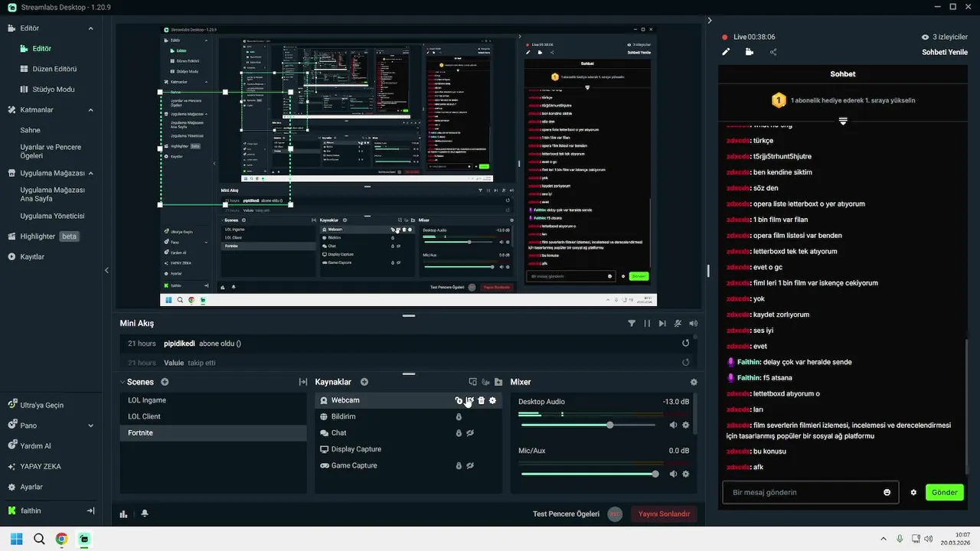Open Mic/Aux settings gear
The width and height of the screenshot is (980, 551).
coord(685,474)
